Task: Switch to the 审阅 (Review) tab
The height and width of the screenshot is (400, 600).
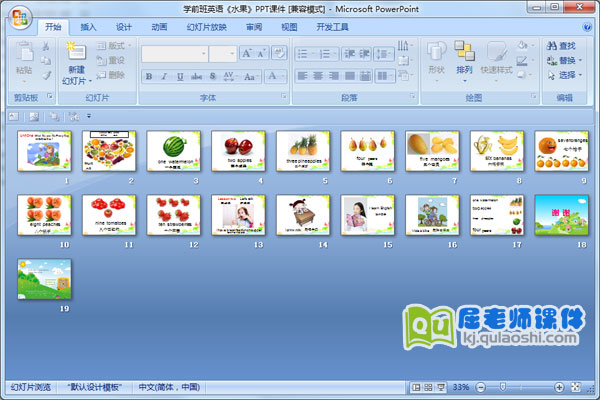Action: point(254,27)
